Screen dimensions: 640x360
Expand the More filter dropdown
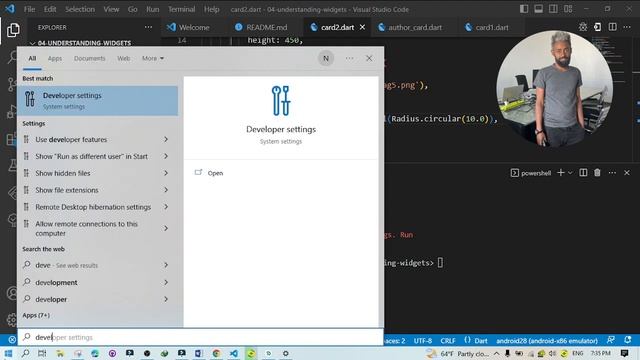tap(153, 58)
